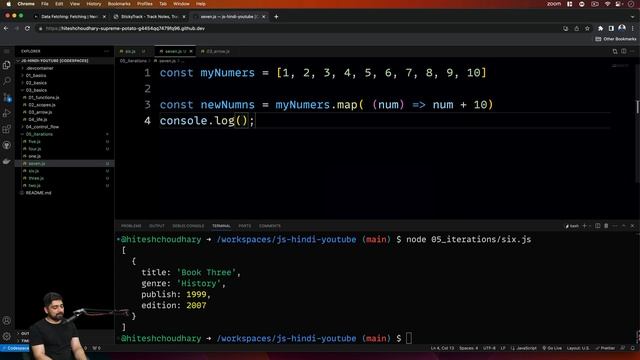Open editor more actions ellipsis
Image resolution: width=640 pixels, height=360 pixels.
[x=632, y=51]
